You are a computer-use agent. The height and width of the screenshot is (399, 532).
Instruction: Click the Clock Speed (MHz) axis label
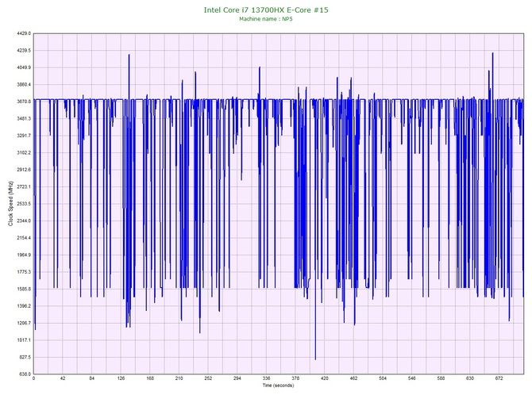click(x=10, y=204)
